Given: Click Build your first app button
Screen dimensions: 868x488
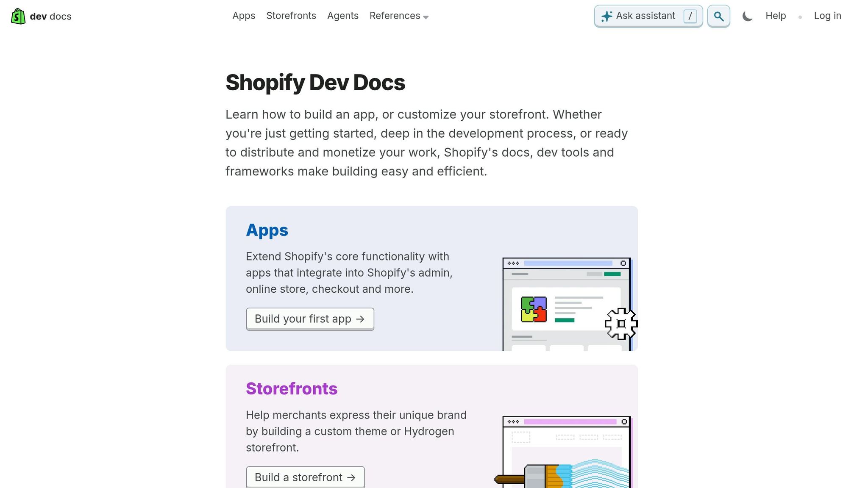Looking at the screenshot, I should pyautogui.click(x=310, y=319).
